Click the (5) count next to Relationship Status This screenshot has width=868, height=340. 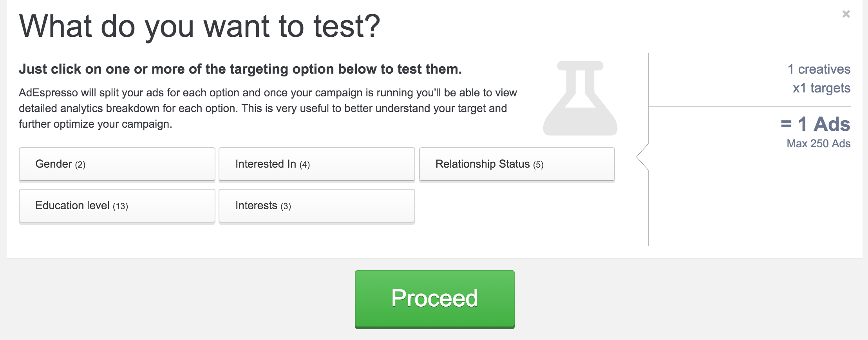click(x=538, y=165)
